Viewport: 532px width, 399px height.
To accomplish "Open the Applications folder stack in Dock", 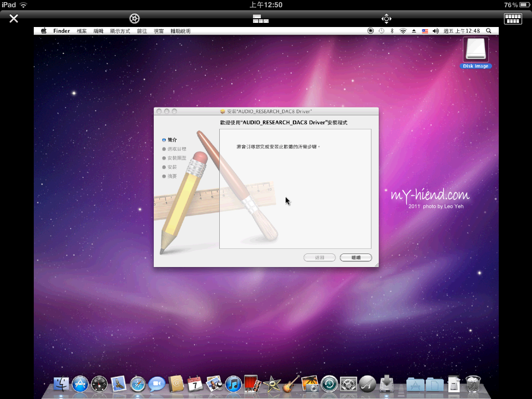I will click(x=415, y=384).
